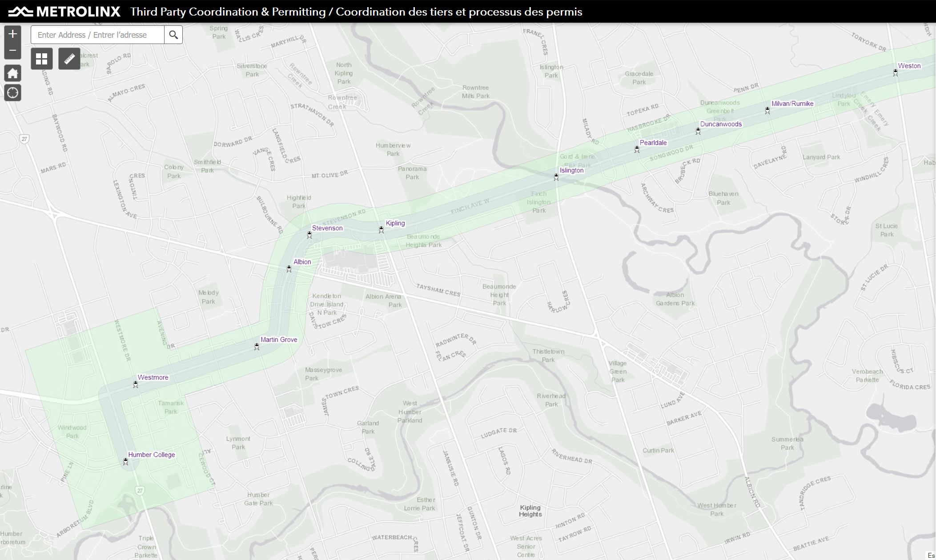The height and width of the screenshot is (560, 936).
Task: Open the Milvan/Rumike station marker
Action: coord(767,111)
